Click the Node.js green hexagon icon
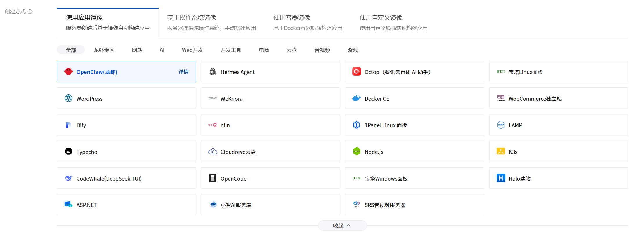Viewport: 644px width, 234px height. tap(356, 151)
